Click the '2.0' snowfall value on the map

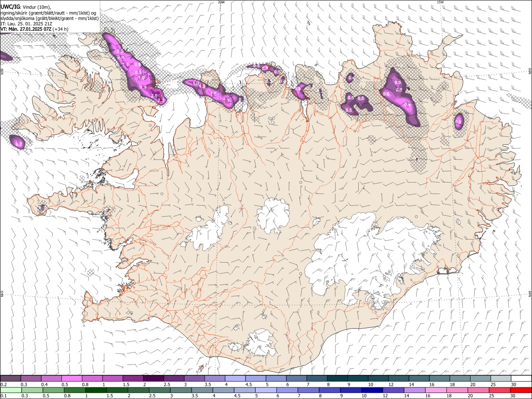(154, 96)
